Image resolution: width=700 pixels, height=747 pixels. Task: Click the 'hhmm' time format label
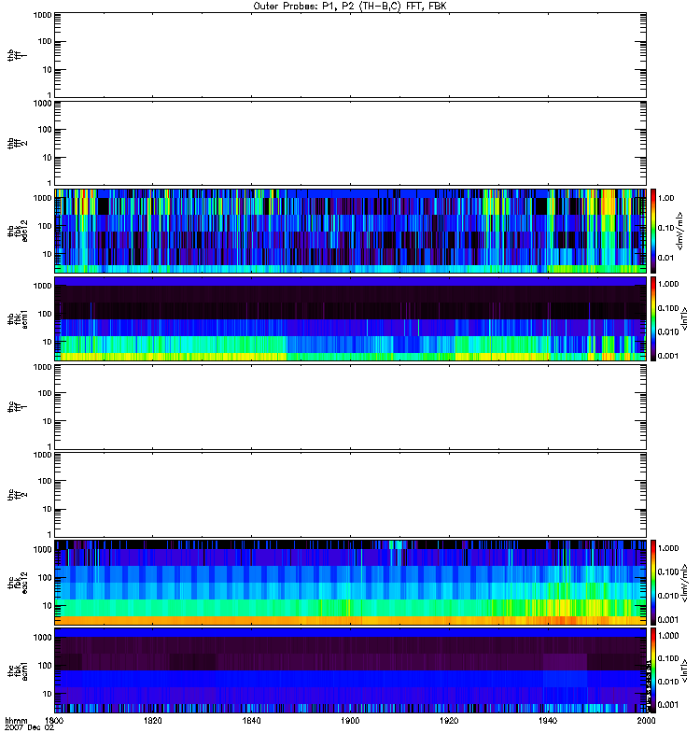click(16, 722)
